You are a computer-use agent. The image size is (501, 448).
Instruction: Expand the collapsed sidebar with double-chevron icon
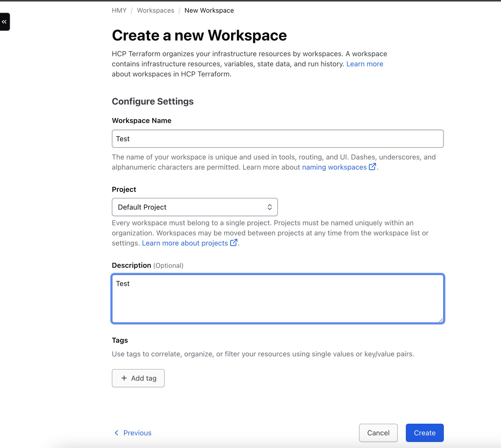click(5, 22)
